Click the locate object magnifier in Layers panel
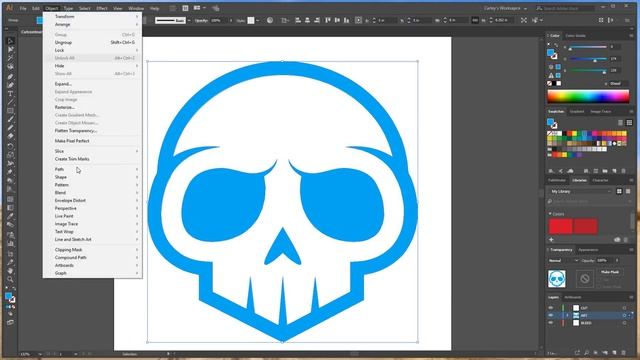640x360 pixels. click(x=586, y=352)
